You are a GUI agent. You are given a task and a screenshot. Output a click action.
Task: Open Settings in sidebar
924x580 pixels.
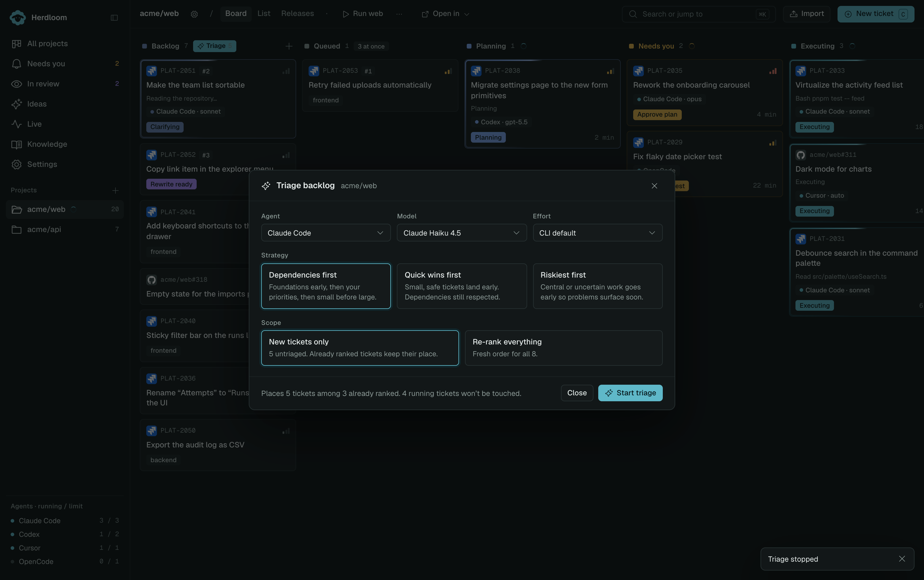coord(65,165)
